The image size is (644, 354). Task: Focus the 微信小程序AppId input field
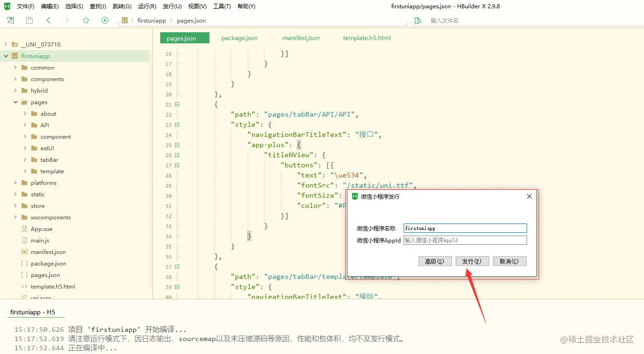[x=465, y=240]
